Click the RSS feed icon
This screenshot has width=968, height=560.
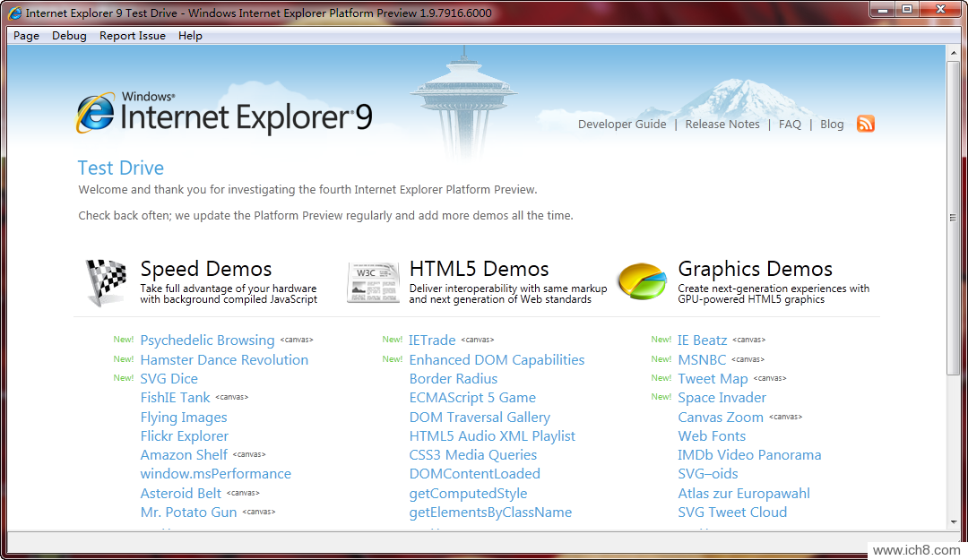coord(866,124)
